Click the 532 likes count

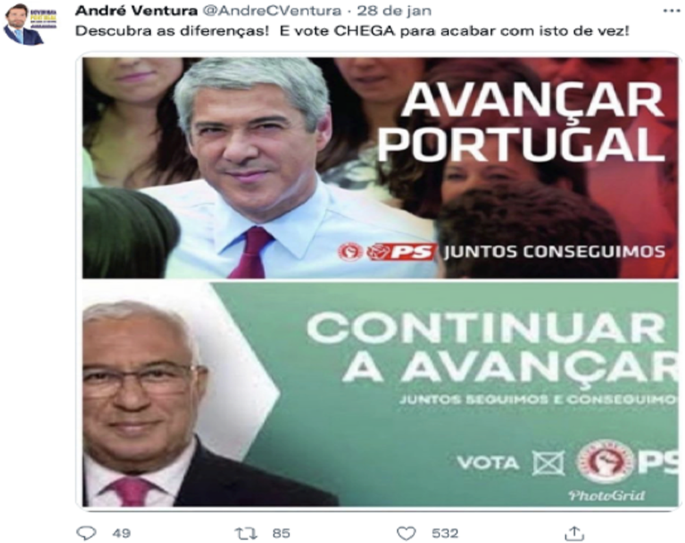(445, 533)
